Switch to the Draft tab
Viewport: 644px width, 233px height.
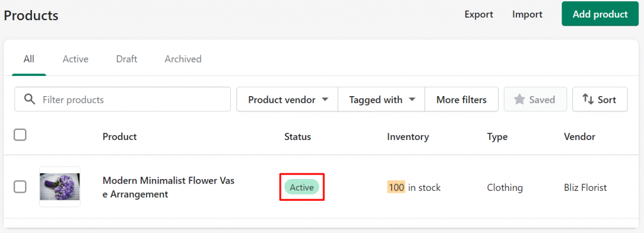coord(126,59)
